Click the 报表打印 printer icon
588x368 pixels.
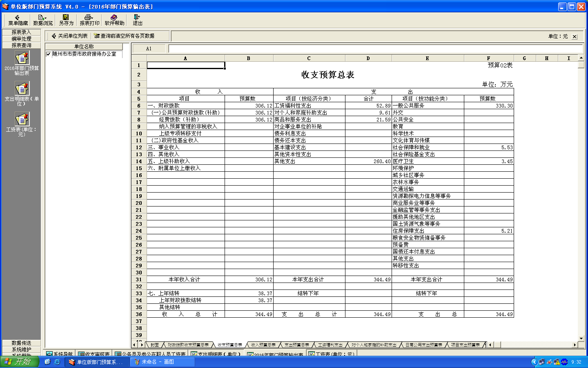tap(89, 20)
